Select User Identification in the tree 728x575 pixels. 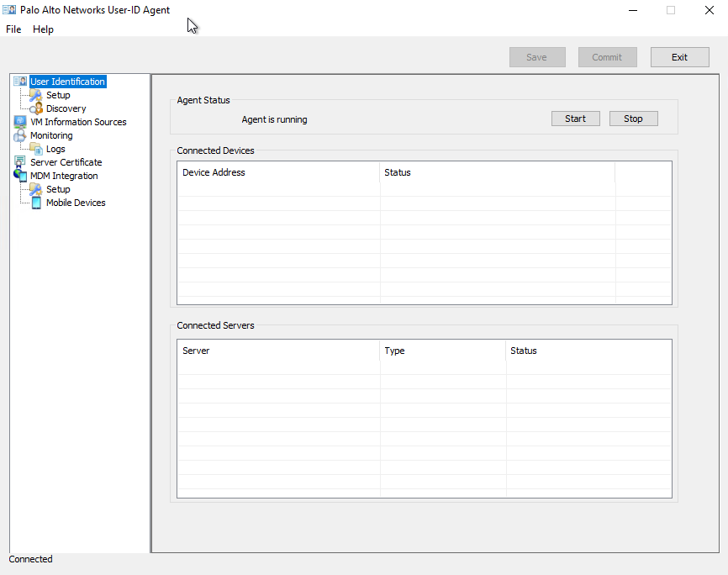click(68, 82)
